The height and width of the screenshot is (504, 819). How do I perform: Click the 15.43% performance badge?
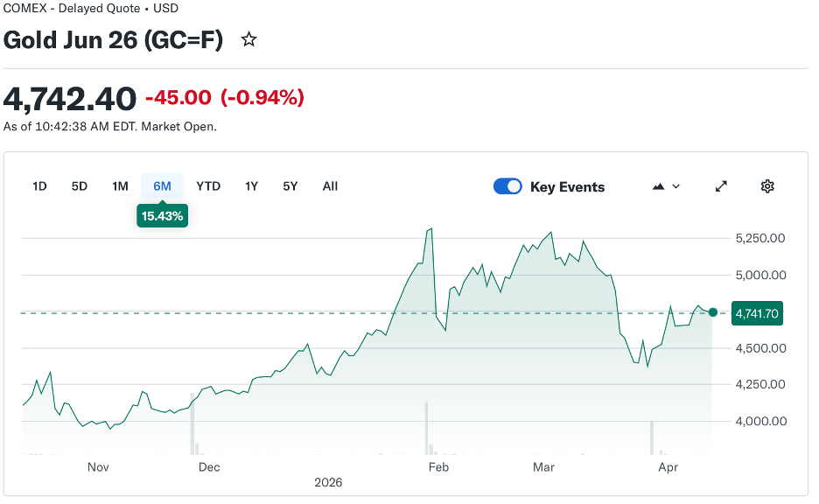pyautogui.click(x=162, y=215)
